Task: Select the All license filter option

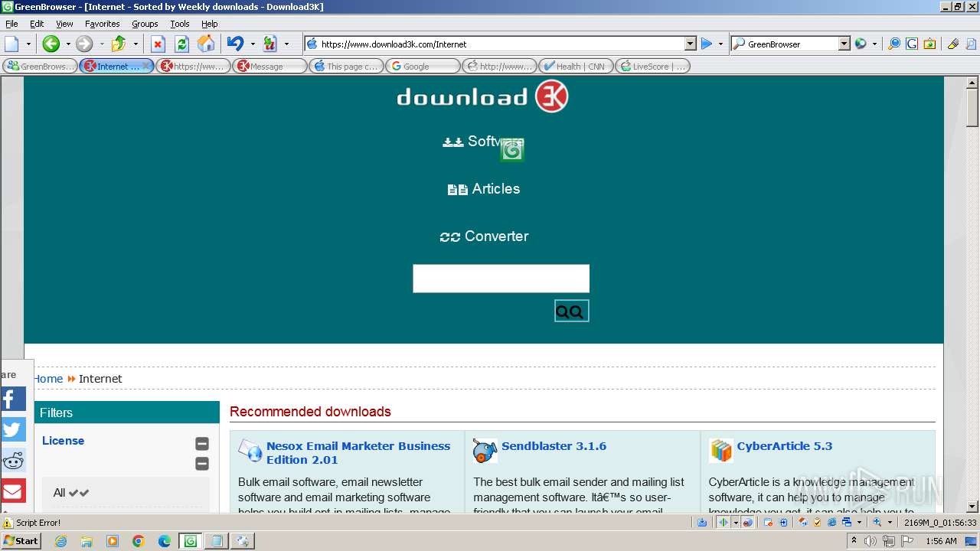Action: pyautogui.click(x=71, y=493)
